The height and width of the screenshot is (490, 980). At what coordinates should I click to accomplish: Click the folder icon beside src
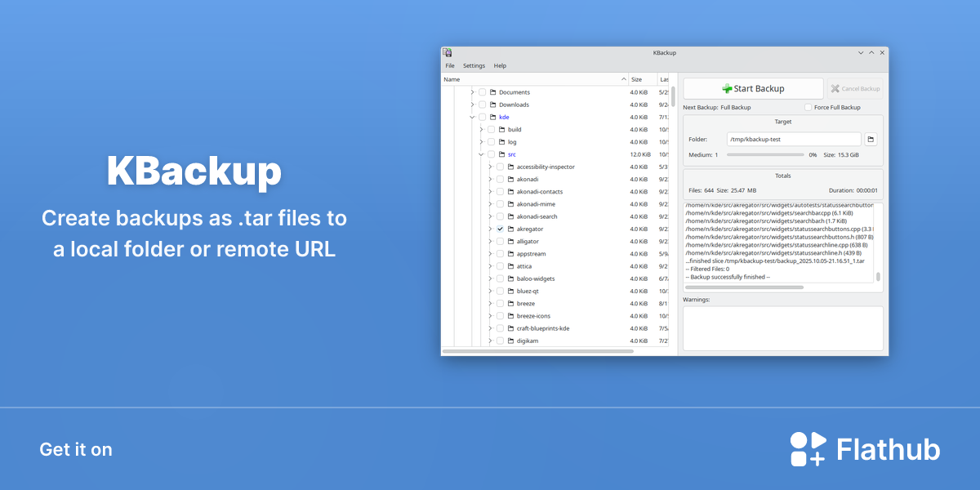tap(501, 154)
